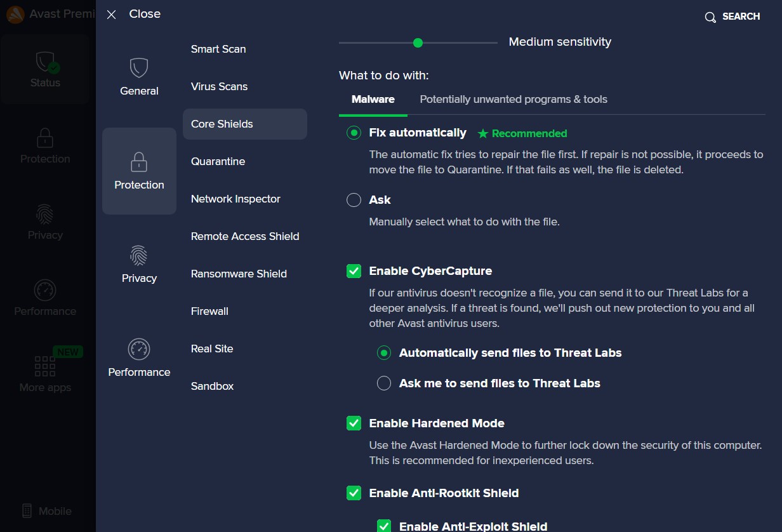Click the General shield icon
Screen dimensions: 782x532
click(138, 68)
